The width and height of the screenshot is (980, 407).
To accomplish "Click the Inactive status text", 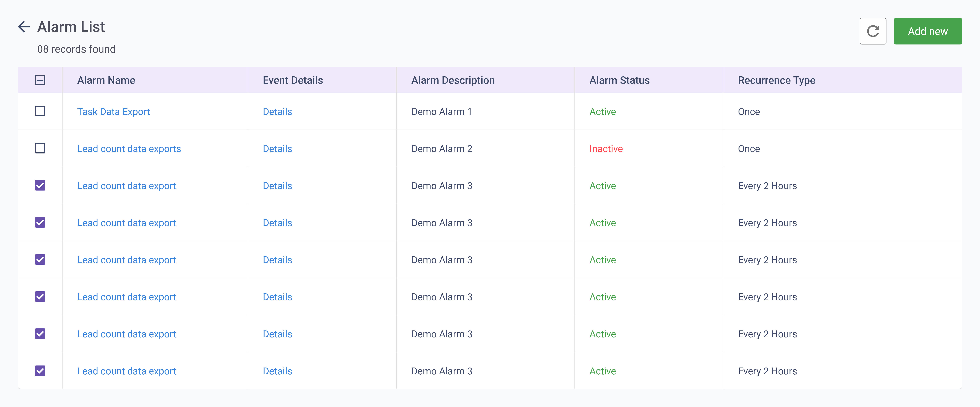I will 606,149.
